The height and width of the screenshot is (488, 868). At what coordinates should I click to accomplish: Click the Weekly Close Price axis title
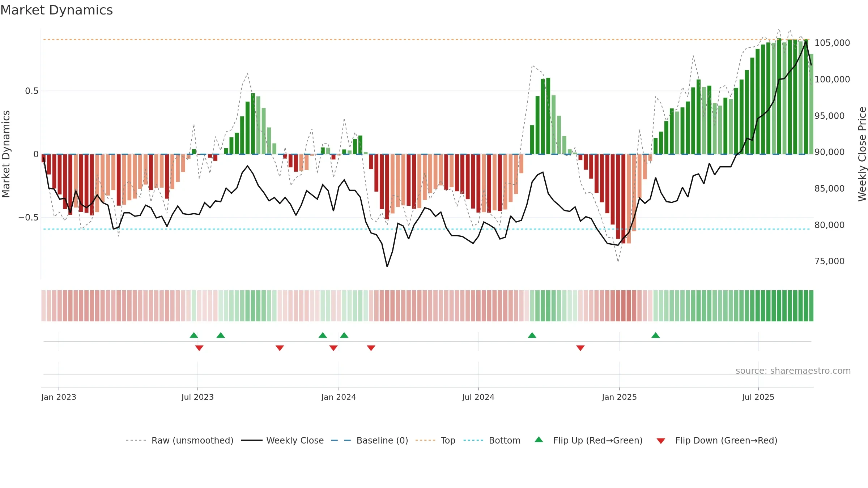point(862,154)
